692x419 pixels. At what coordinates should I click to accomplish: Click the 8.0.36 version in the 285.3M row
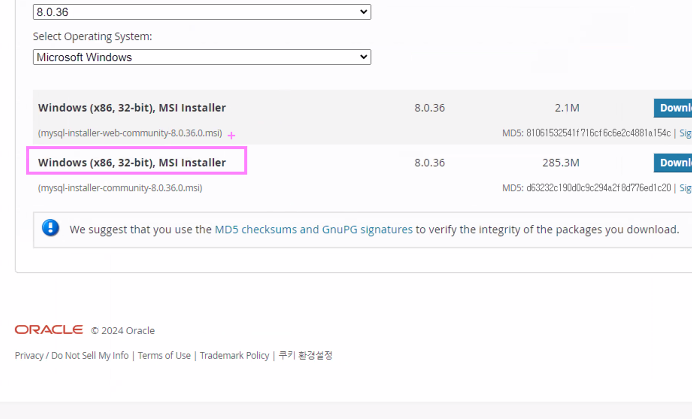tap(429, 163)
